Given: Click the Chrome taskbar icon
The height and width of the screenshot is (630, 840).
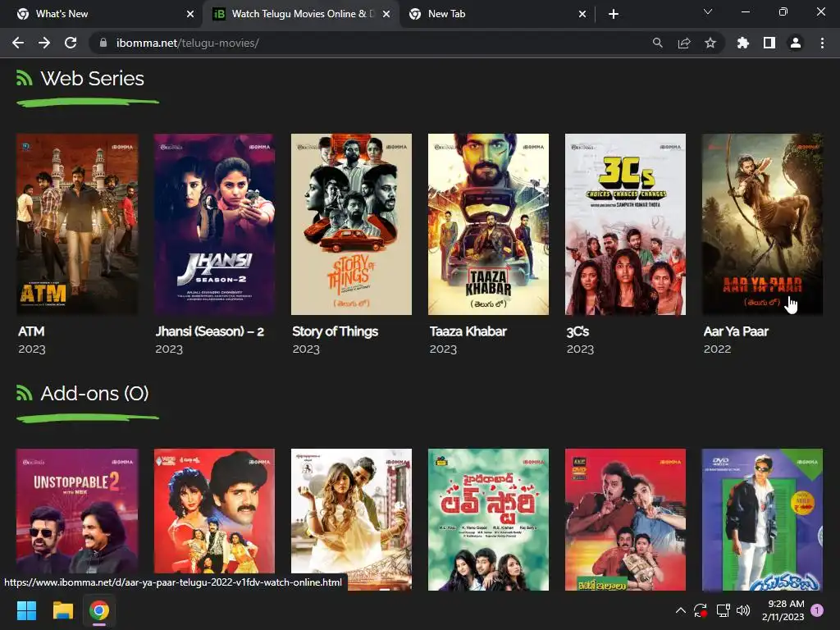Looking at the screenshot, I should coord(99,610).
